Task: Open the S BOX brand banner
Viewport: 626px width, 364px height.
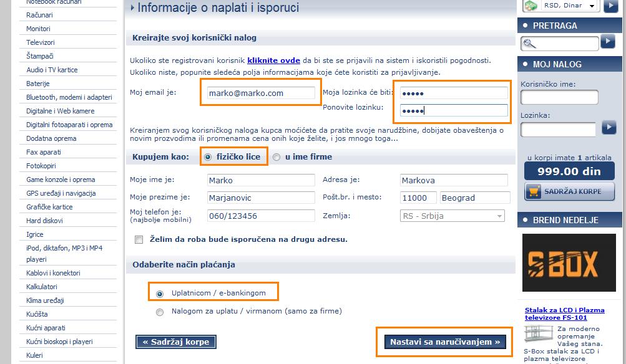Action: 569,263
